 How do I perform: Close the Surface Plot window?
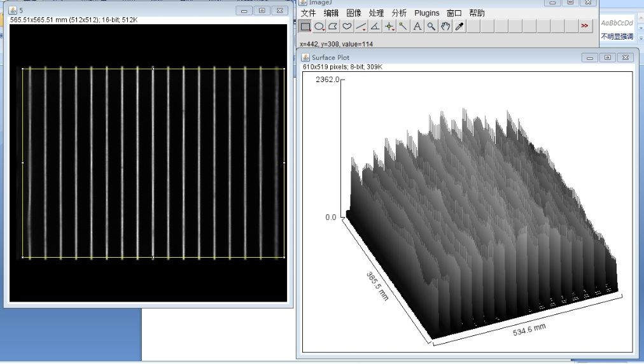[x=626, y=57]
